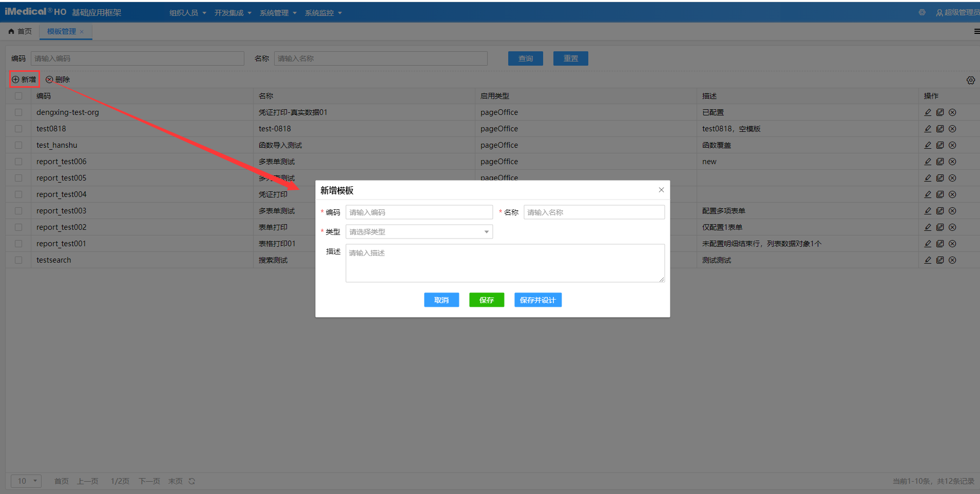This screenshot has width=980, height=494.
Task: Click the design icon for test0818 row
Action: tap(940, 129)
